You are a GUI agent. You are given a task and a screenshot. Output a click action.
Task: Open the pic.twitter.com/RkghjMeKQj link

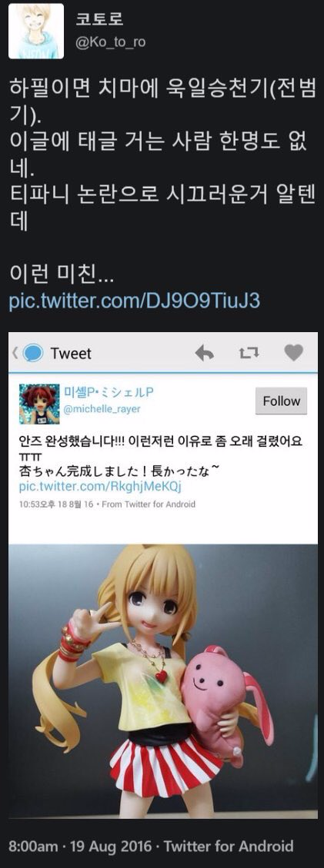point(100,486)
